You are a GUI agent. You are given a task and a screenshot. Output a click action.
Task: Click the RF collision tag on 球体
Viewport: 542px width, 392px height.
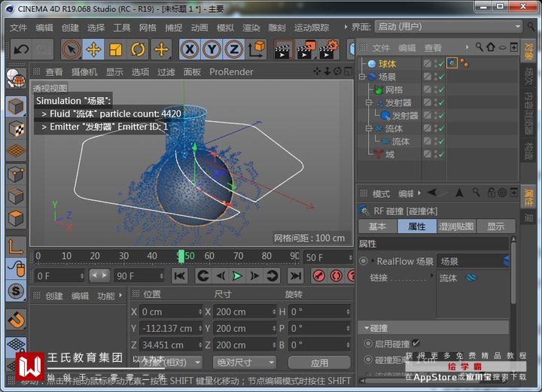pyautogui.click(x=452, y=63)
